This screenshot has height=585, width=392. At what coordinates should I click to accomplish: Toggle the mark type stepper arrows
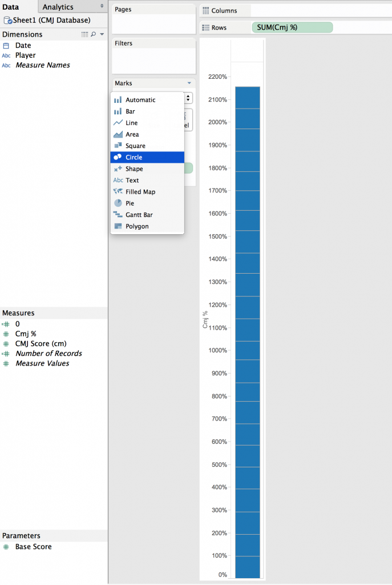[188, 98]
